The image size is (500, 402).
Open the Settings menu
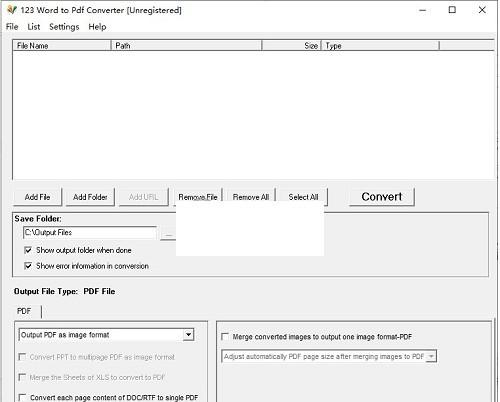click(x=64, y=27)
